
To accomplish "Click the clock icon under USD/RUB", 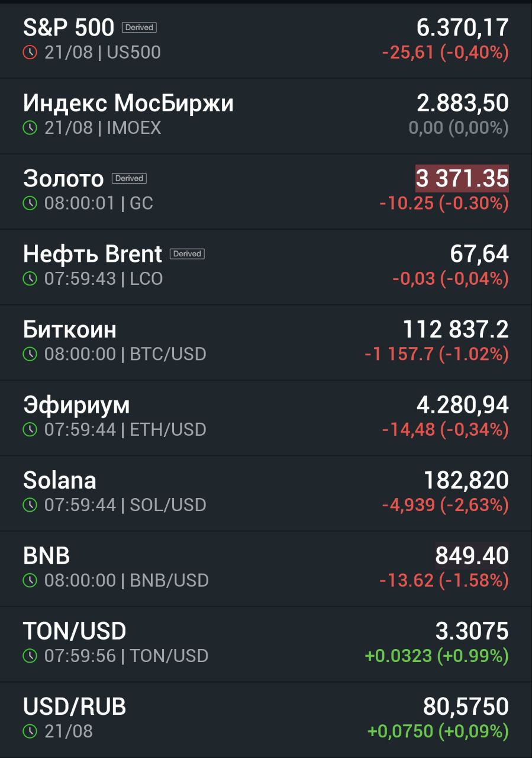I will [x=30, y=731].
